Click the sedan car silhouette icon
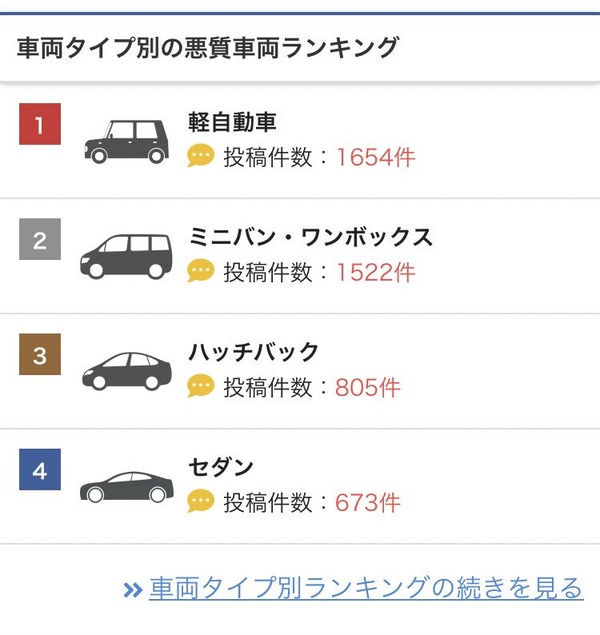600x635 pixels. (126, 487)
